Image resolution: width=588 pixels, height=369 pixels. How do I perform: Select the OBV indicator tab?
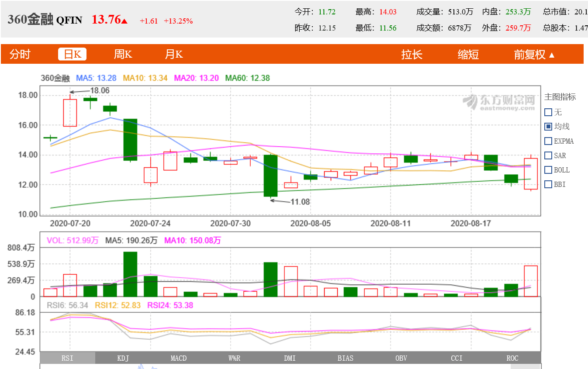401,358
